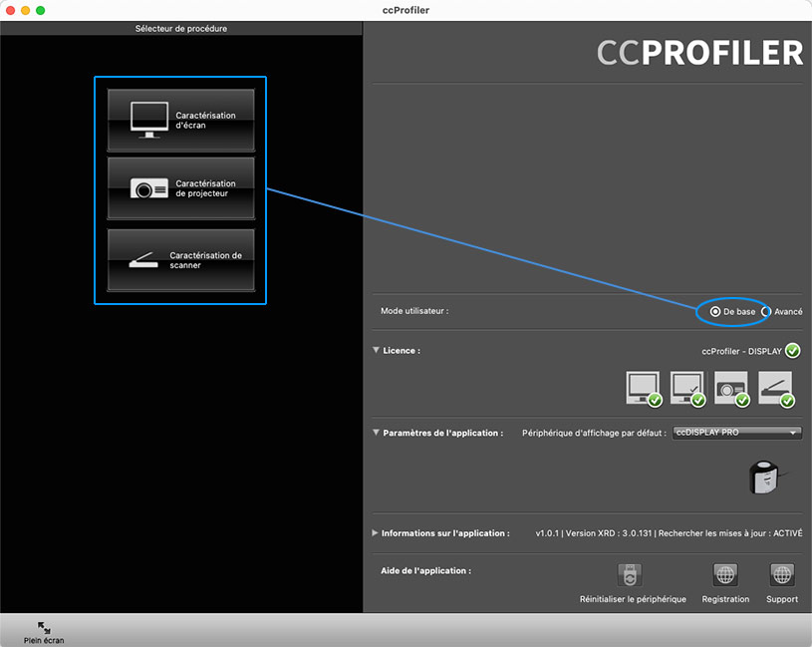The height and width of the screenshot is (647, 812).
Task: Click the Aide de l'application label
Action: (x=425, y=570)
